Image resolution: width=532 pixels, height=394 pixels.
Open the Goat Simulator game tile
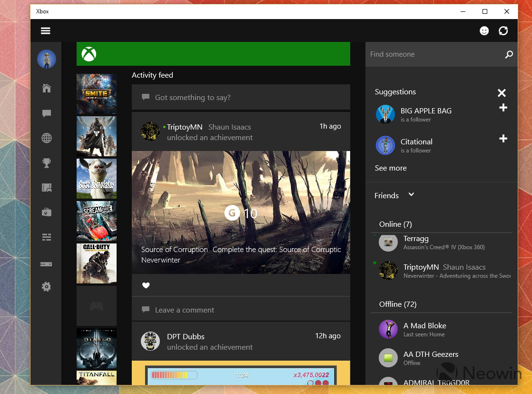pyautogui.click(x=97, y=179)
